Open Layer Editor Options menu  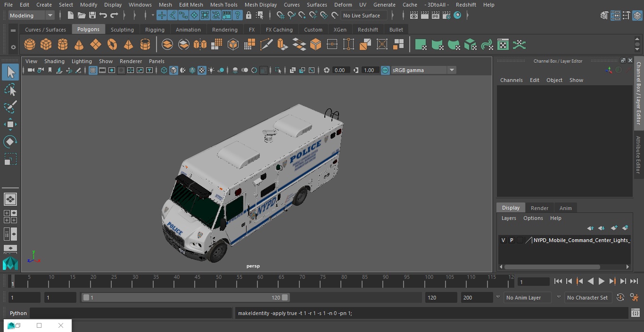(x=533, y=218)
